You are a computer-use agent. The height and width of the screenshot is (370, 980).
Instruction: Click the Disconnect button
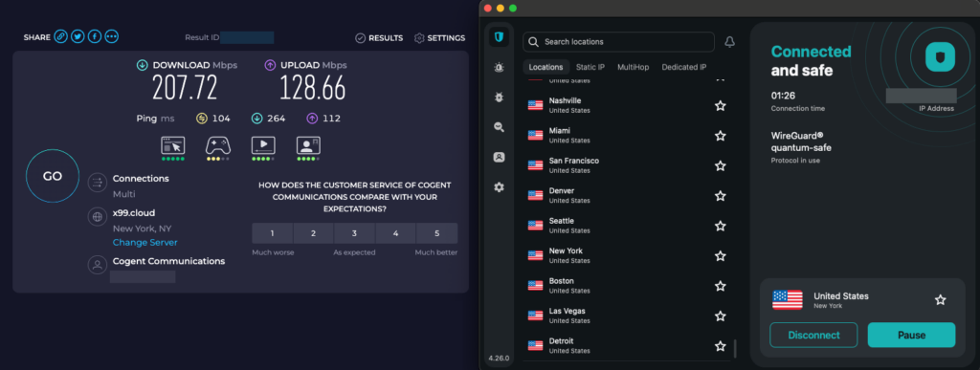(x=813, y=335)
